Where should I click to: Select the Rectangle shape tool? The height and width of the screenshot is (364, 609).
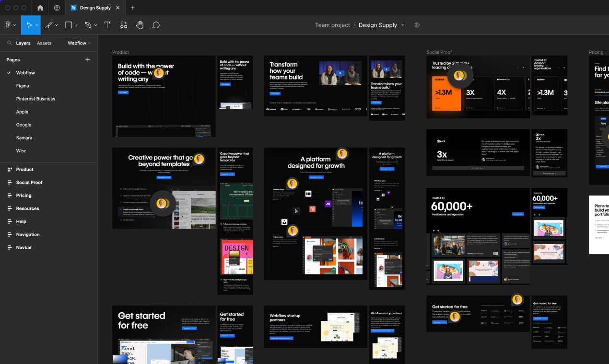[69, 25]
